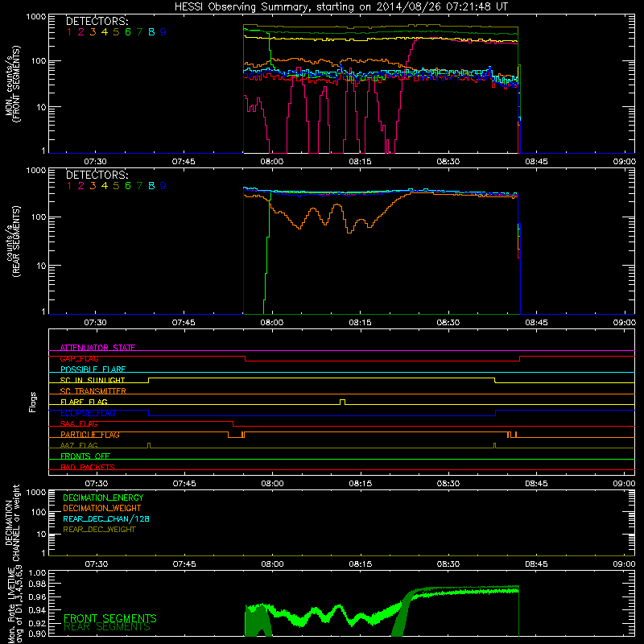Click magenta detector 2 legend in front segments plot
Viewport: 644px width, 644px height.
(81, 32)
